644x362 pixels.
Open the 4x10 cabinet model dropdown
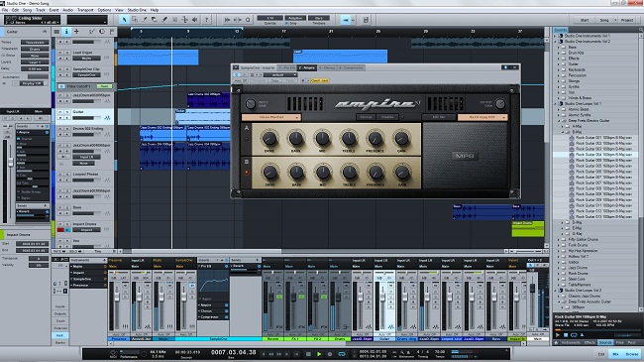(483, 117)
